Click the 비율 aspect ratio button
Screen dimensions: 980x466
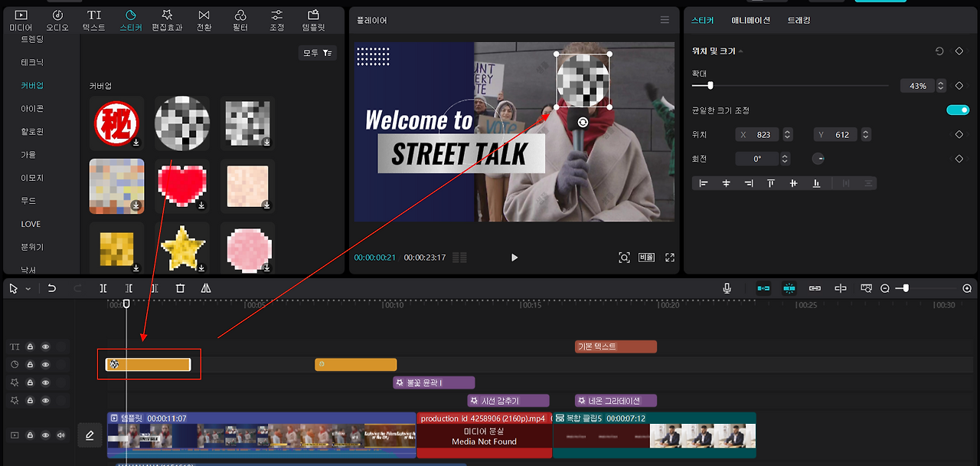click(647, 258)
